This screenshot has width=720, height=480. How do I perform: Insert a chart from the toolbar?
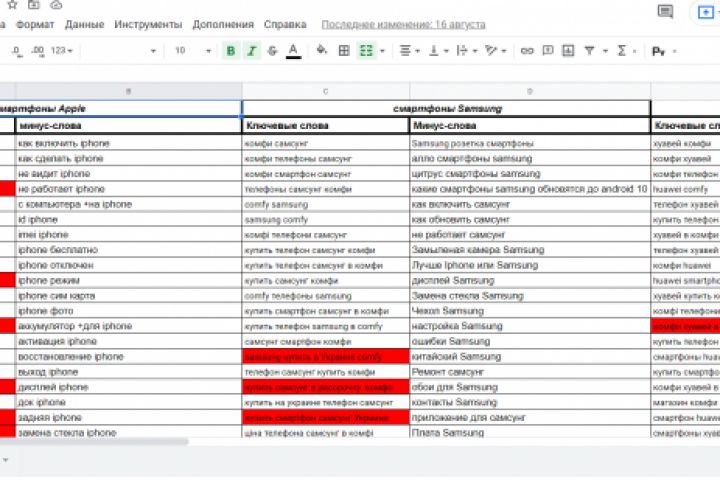click(568, 51)
